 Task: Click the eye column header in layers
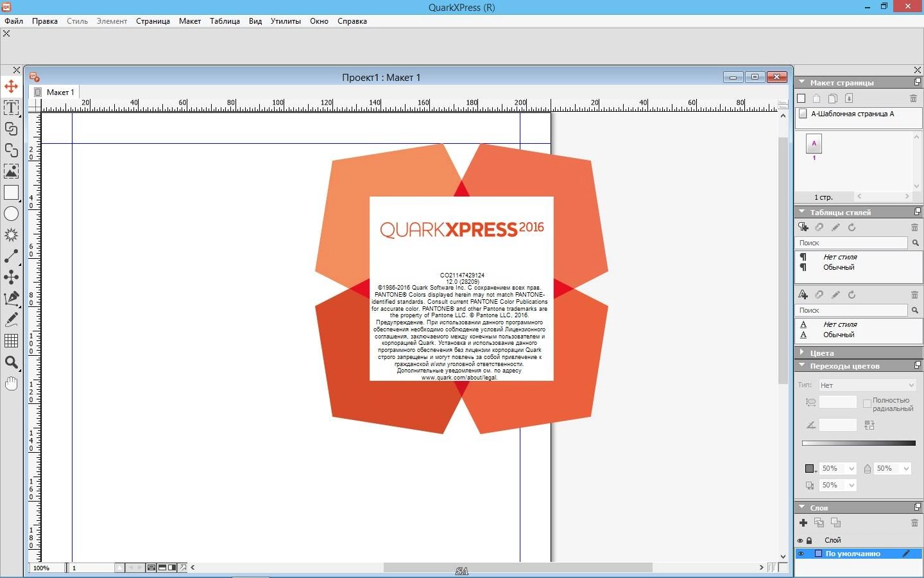tap(800, 541)
